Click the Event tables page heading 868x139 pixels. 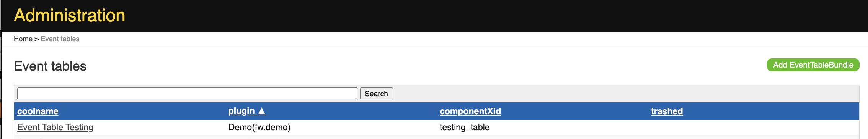point(50,66)
